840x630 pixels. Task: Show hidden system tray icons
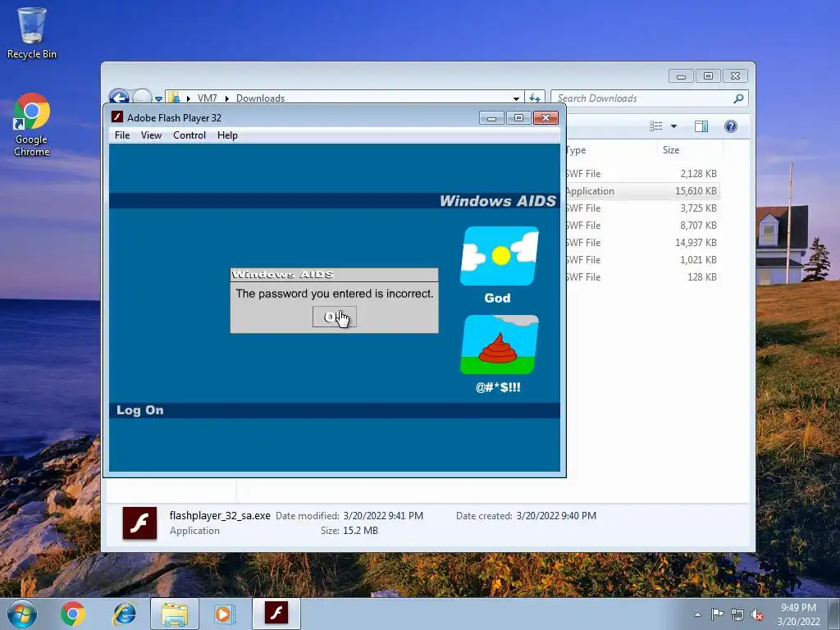[697, 614]
